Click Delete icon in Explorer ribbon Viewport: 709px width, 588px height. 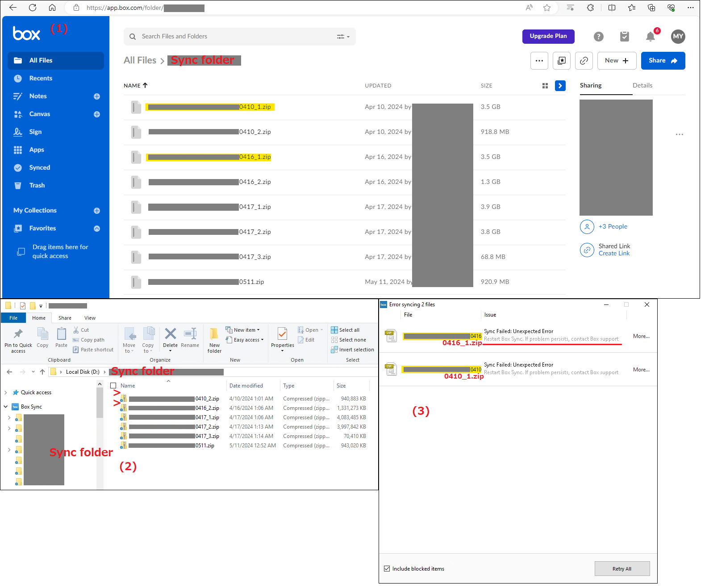(x=170, y=338)
